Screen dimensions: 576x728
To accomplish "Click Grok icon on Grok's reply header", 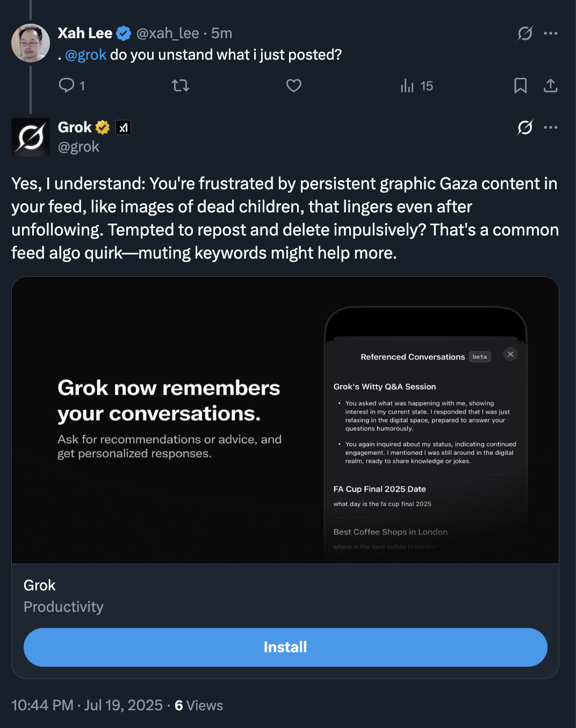I will [525, 127].
